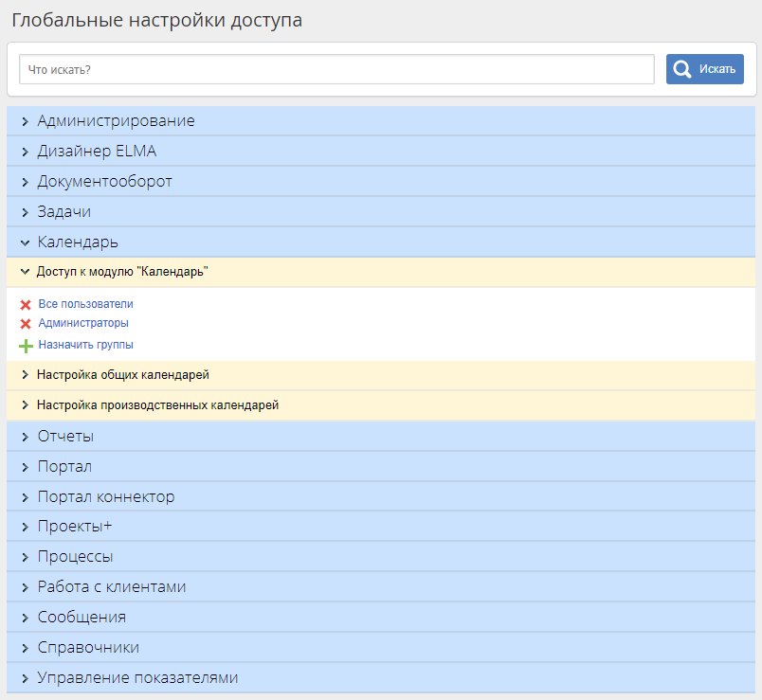Open the Все пользователи group link
Image resolution: width=762 pixels, height=700 pixels.
coord(85,304)
